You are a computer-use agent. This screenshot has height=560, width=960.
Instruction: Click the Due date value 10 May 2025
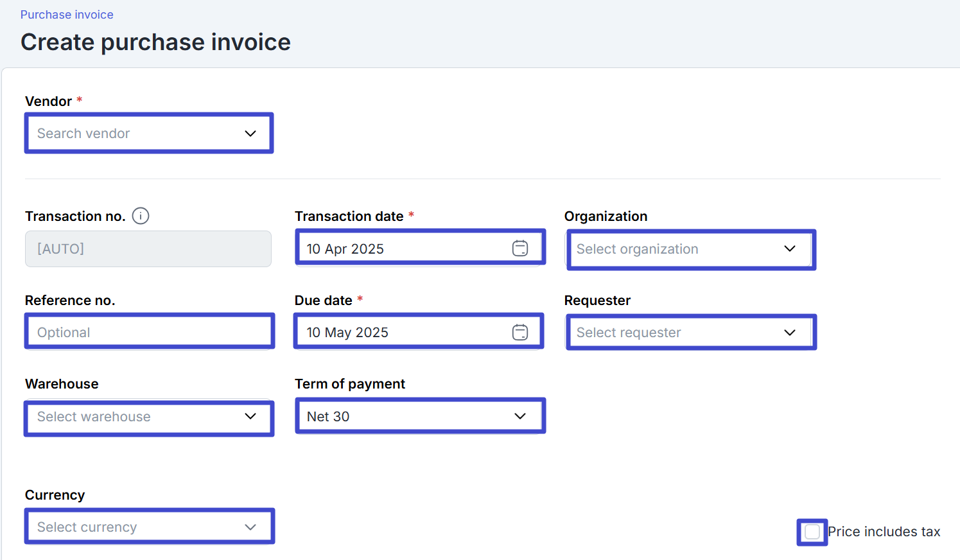(x=347, y=332)
